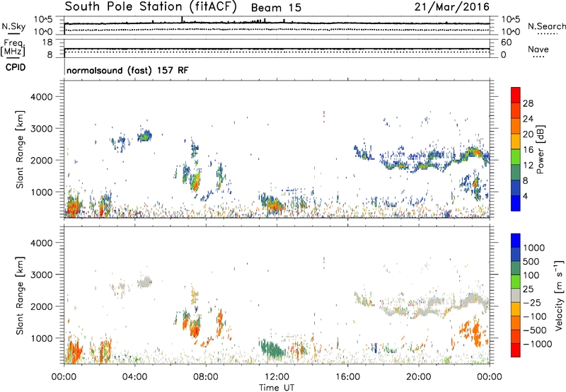
Task: Click the 'Nave' legend label
Action: pyautogui.click(x=538, y=49)
